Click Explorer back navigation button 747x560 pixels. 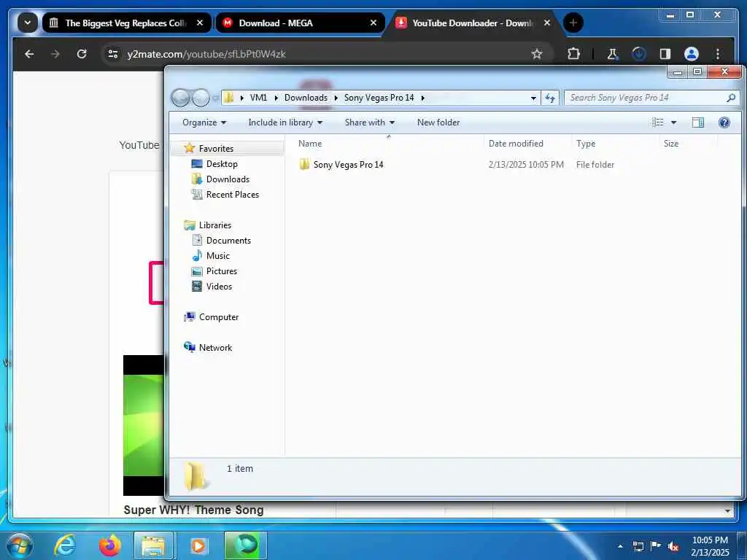[x=180, y=98]
